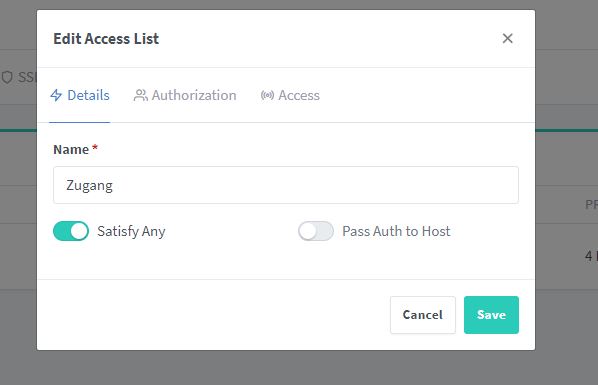Focus the Name input field containing Zugang
Viewport: 598px width, 385px height.
click(286, 185)
